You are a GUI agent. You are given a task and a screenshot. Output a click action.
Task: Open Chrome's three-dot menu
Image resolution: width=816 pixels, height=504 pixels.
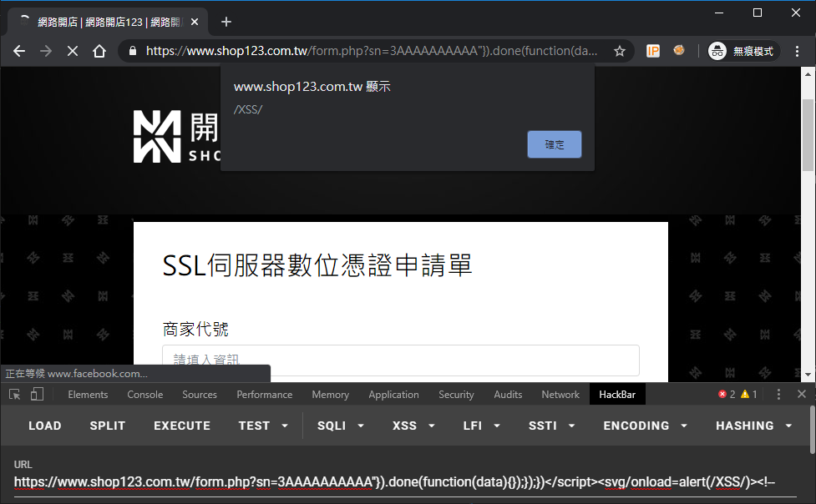(797, 51)
